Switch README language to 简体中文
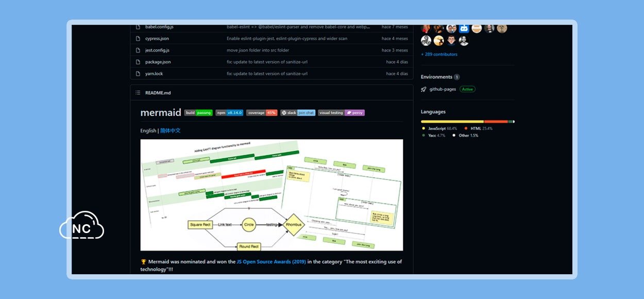Screen dimensions: 644x299 coord(170,130)
